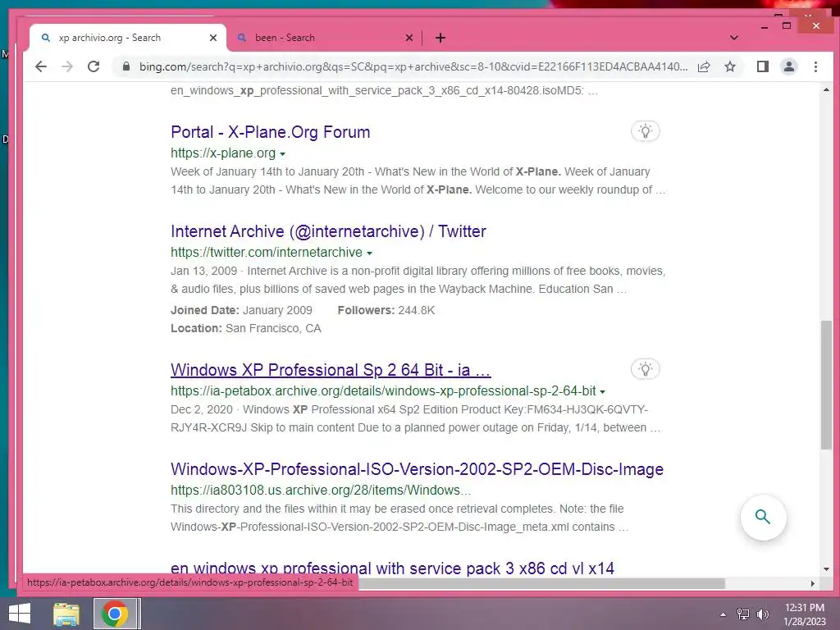Click the ia803108.us.archive.org URL text
Image resolution: width=840 pixels, height=630 pixels.
[x=321, y=490]
